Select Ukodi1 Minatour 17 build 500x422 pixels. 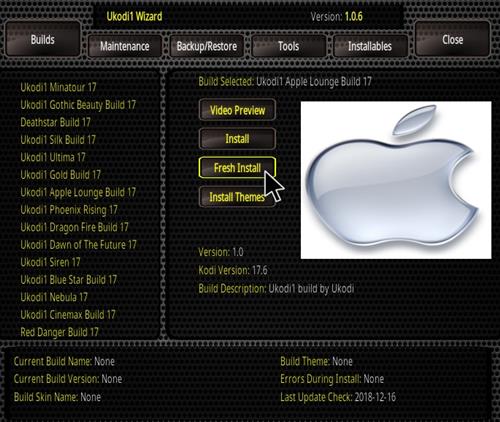click(58, 88)
